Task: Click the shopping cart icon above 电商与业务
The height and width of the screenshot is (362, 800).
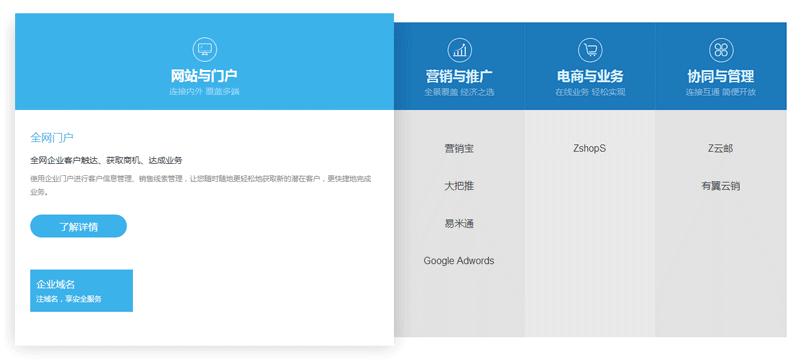Action: pos(590,50)
